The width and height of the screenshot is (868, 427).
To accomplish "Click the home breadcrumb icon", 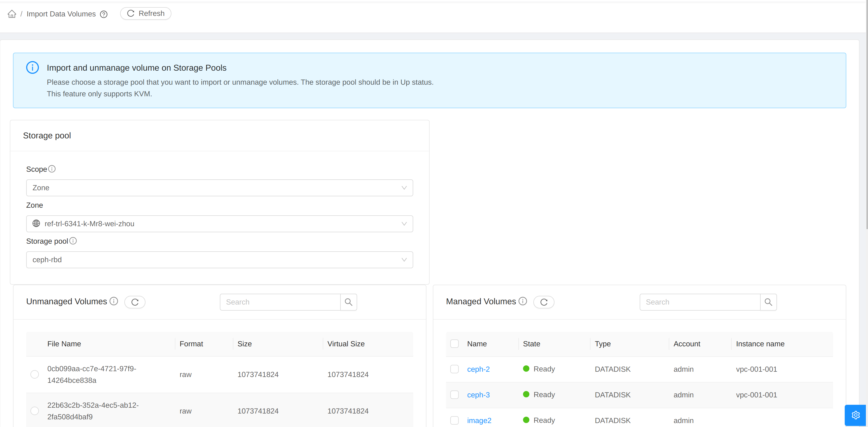I will 12,14.
